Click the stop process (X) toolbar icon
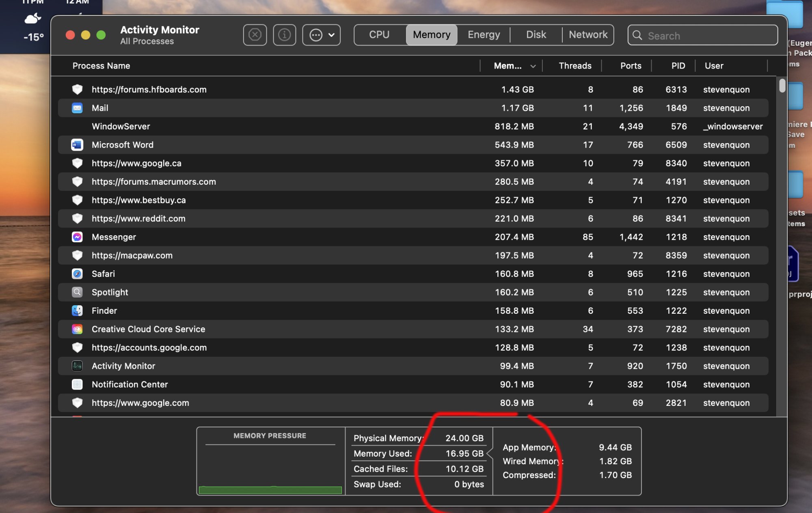This screenshot has width=812, height=513. 255,35
